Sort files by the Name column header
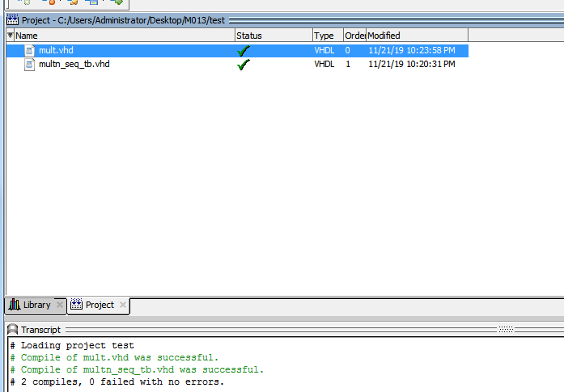This screenshot has width=564, height=392. (x=125, y=36)
